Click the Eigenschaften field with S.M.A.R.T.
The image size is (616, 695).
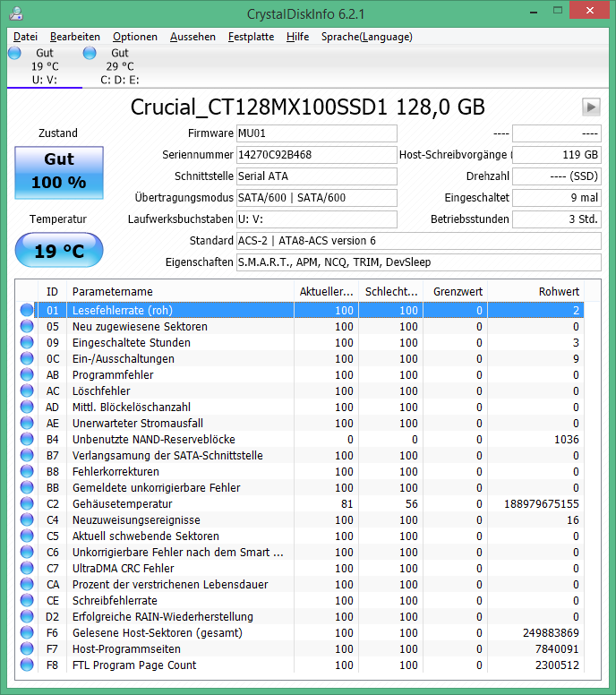[x=419, y=262]
